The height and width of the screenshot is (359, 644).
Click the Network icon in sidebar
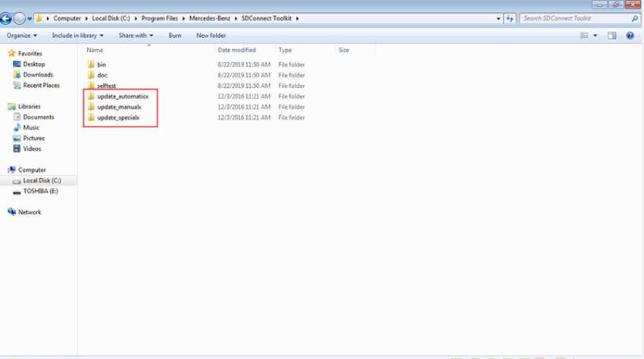[x=11, y=212]
